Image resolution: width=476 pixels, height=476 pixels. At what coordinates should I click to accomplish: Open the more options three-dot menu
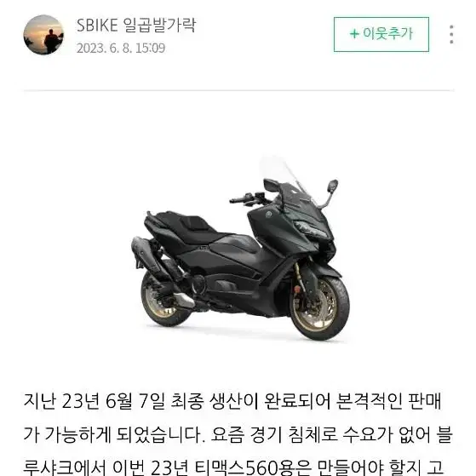click(x=451, y=34)
